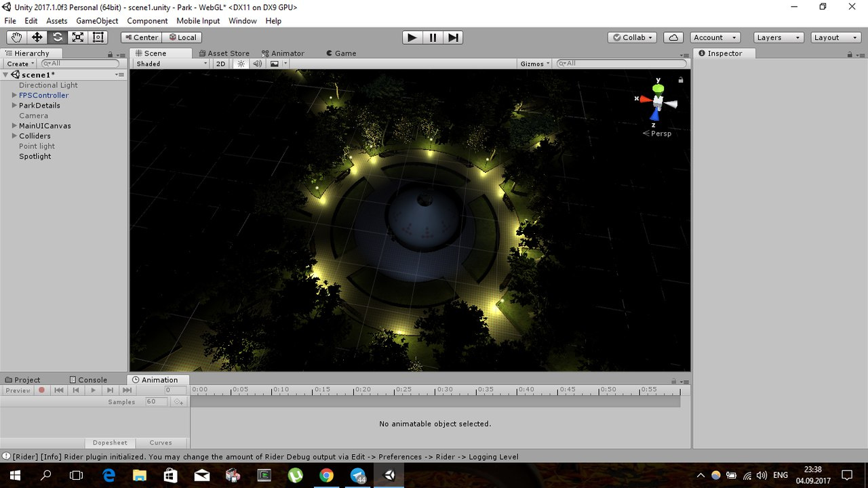Expand the Colliders object
The height and width of the screenshot is (488, 868).
click(x=14, y=136)
